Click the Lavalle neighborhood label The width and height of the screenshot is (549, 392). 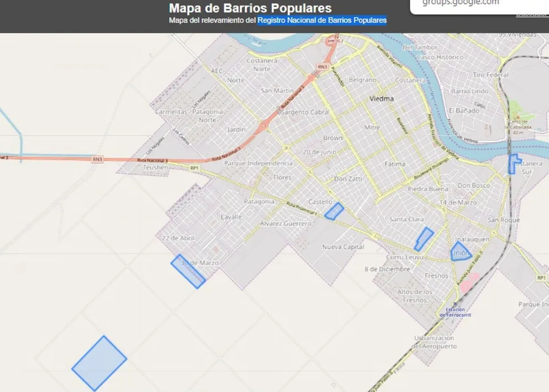click(x=231, y=217)
